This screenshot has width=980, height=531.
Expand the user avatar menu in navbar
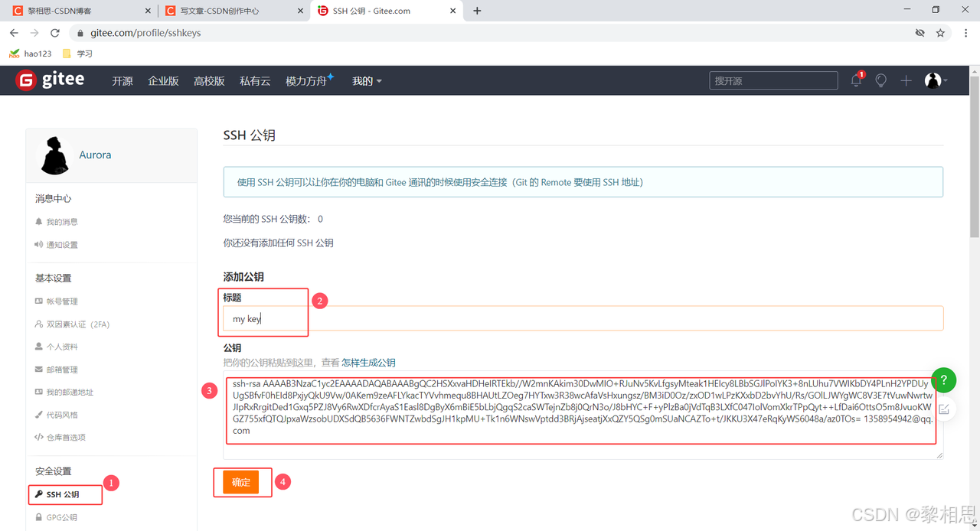(936, 80)
